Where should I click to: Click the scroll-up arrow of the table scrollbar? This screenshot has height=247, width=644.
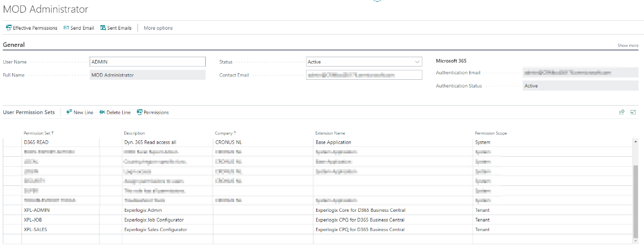(636, 141)
